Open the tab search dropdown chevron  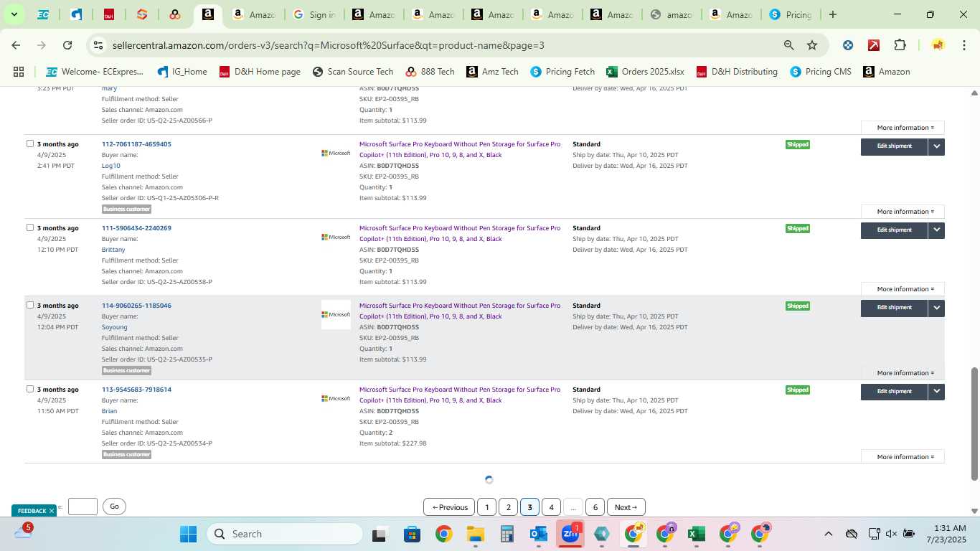(x=14, y=14)
